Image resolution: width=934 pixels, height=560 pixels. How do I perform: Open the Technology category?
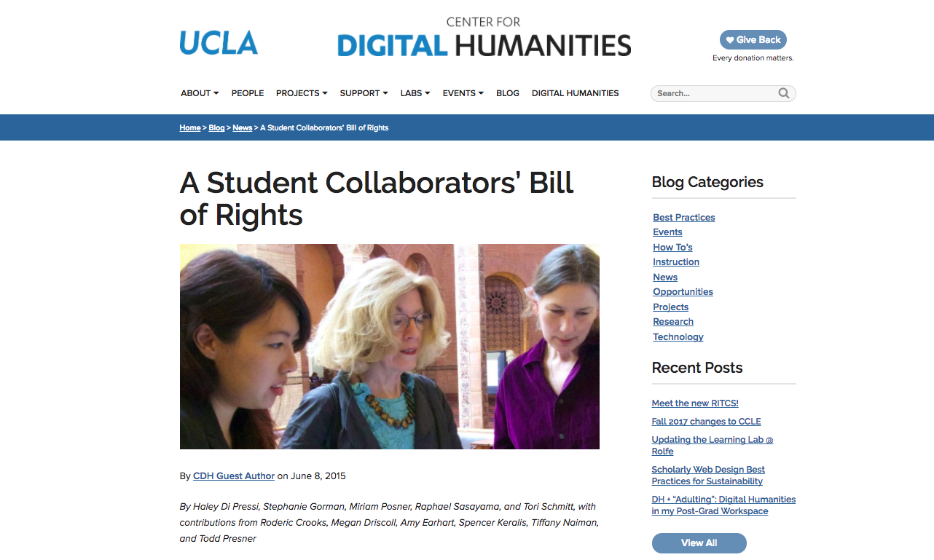678,337
